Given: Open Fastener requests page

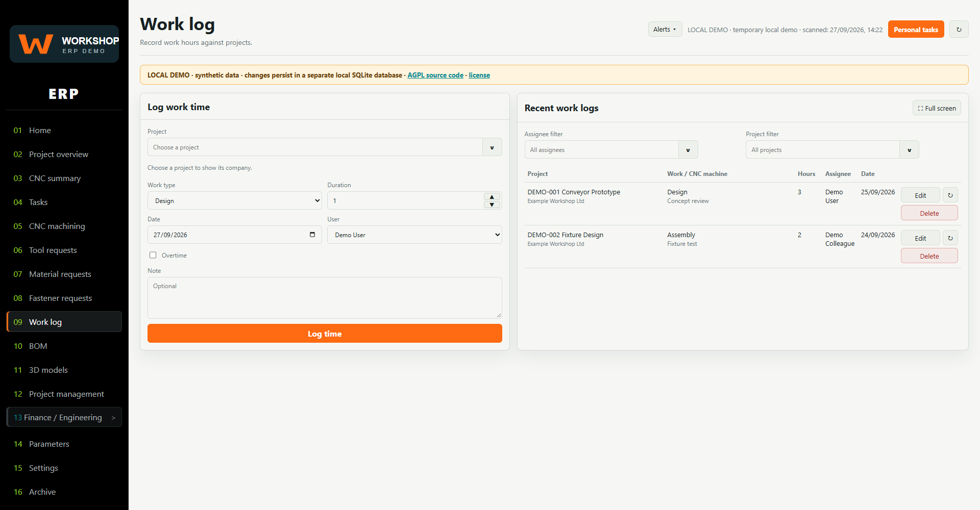Looking at the screenshot, I should pyautogui.click(x=64, y=298).
